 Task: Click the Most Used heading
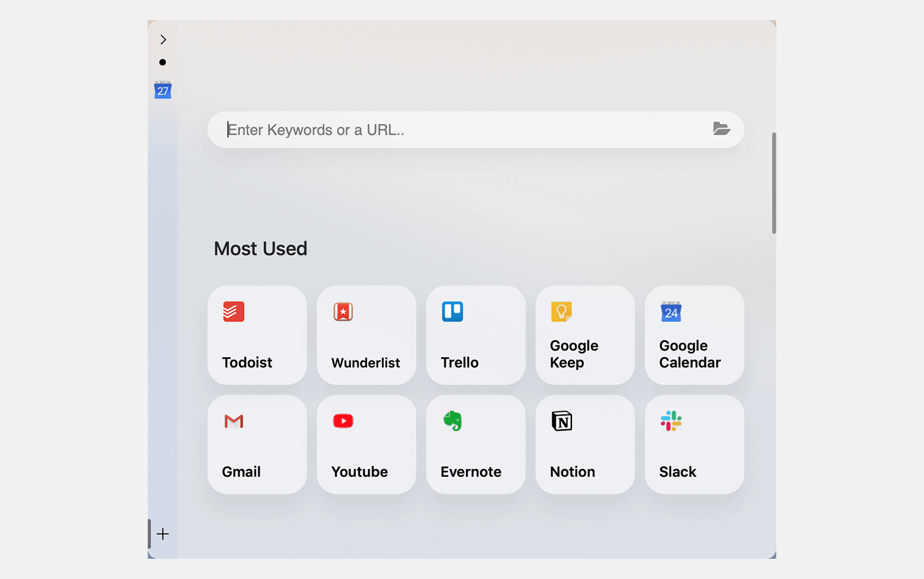[260, 249]
